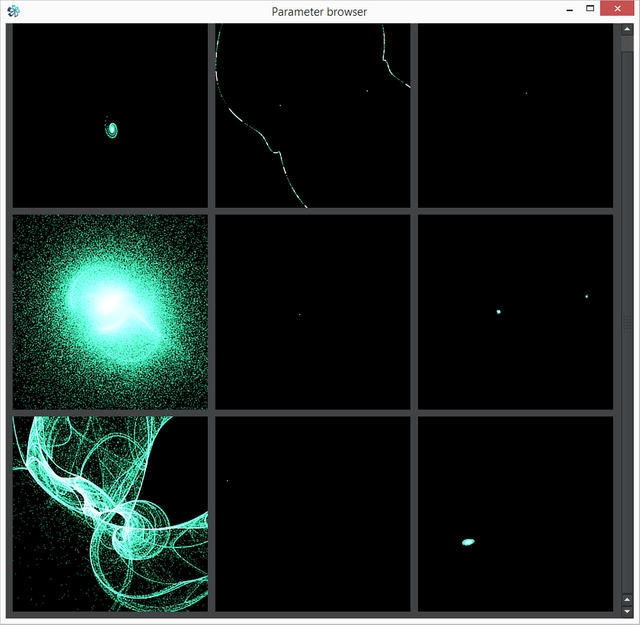
Task: Click the scroll-down arrow at the scrollbar bottom
Action: (x=627, y=611)
